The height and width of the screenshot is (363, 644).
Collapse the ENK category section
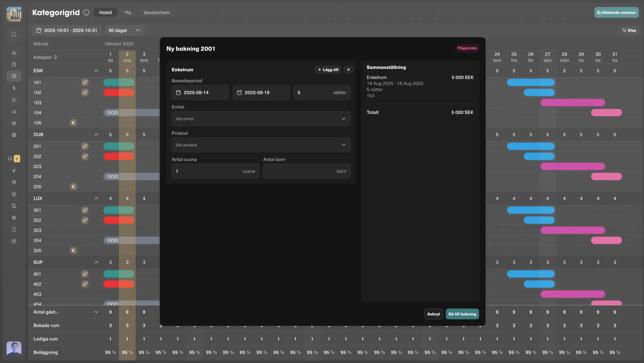pyautogui.click(x=97, y=71)
